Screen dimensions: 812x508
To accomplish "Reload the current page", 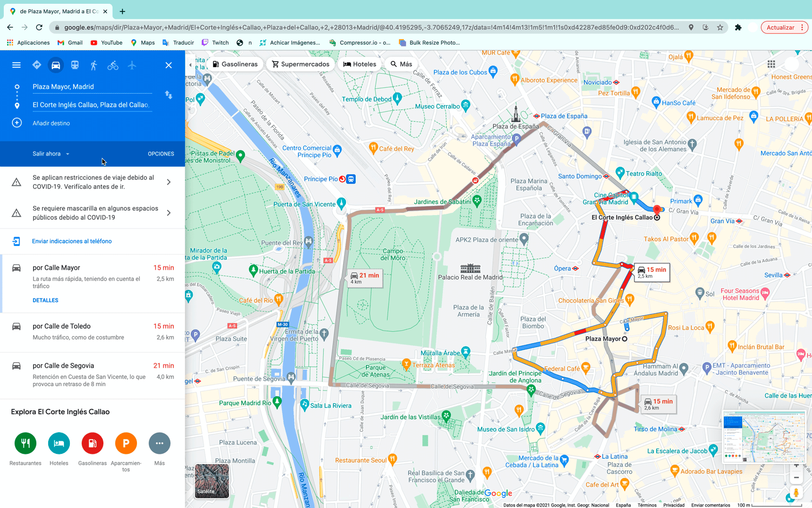I will point(39,27).
